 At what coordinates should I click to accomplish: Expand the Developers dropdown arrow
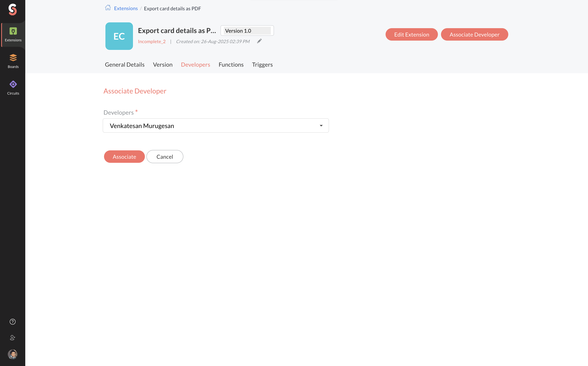pos(321,126)
